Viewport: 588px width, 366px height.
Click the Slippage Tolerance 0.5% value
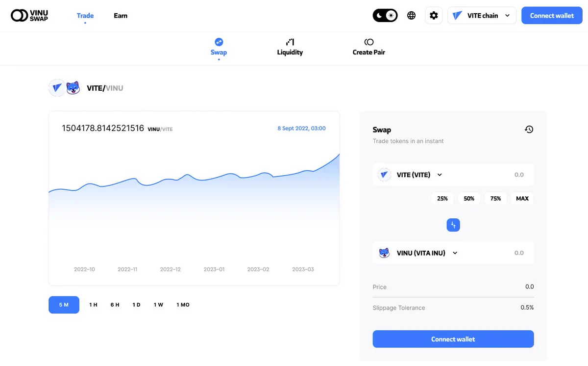[527, 308]
